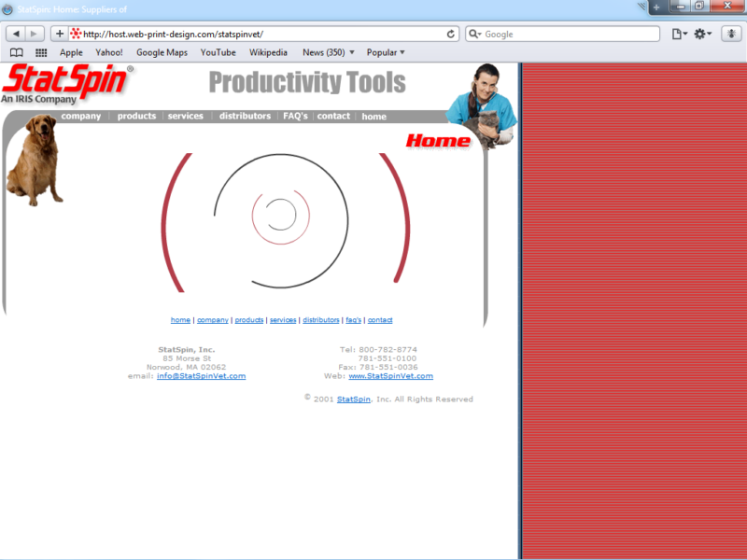This screenshot has width=747, height=560.
Task: Select products in the gray navigation bar
Action: click(x=136, y=116)
